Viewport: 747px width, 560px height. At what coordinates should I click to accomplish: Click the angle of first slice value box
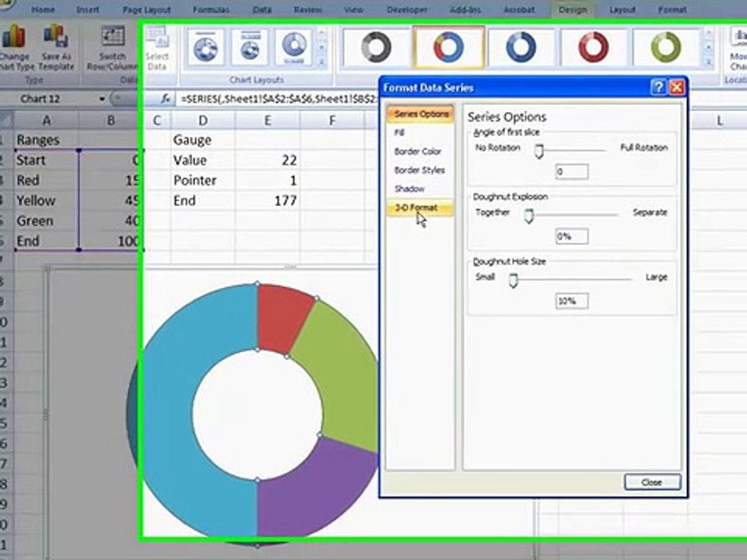click(572, 171)
